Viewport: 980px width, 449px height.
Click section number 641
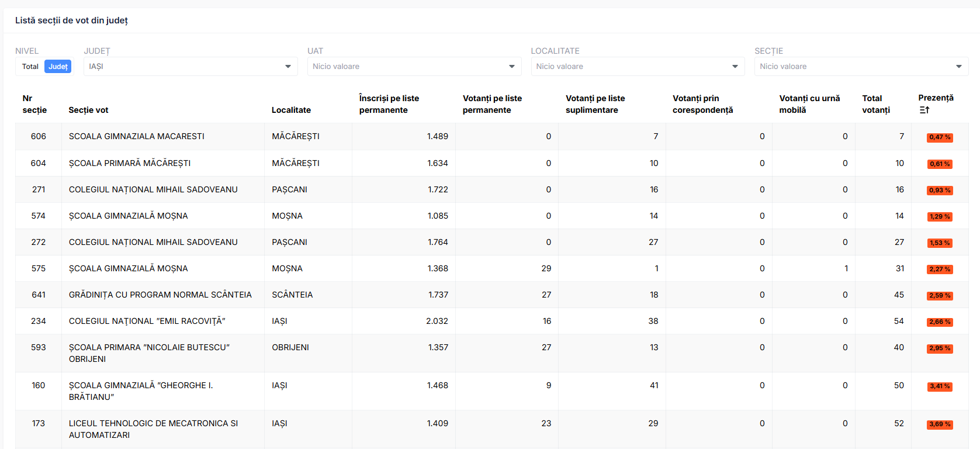pyautogui.click(x=39, y=295)
